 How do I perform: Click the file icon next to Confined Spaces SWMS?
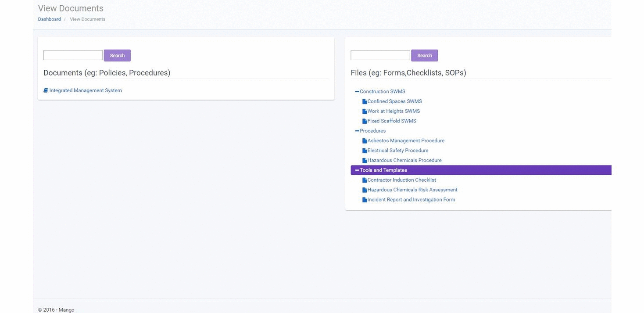[365, 101]
